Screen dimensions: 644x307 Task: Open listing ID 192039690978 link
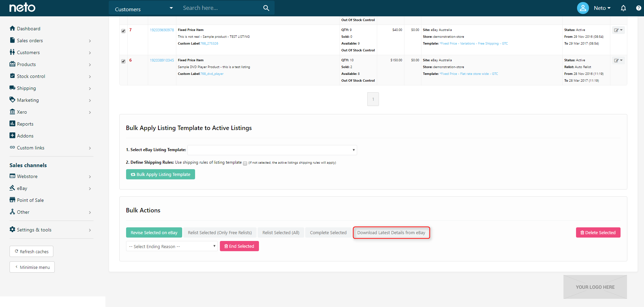click(162, 30)
